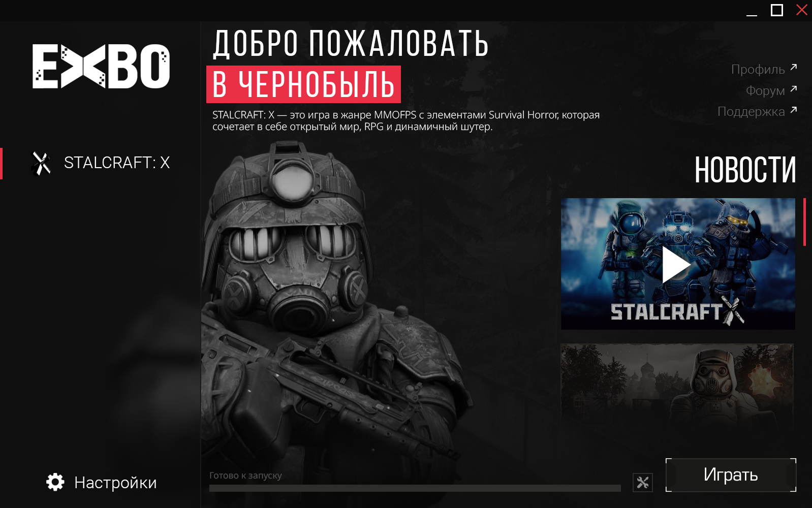Image resolution: width=812 pixels, height=508 pixels.
Task: Open the repair tools wrench icon
Action: click(643, 483)
